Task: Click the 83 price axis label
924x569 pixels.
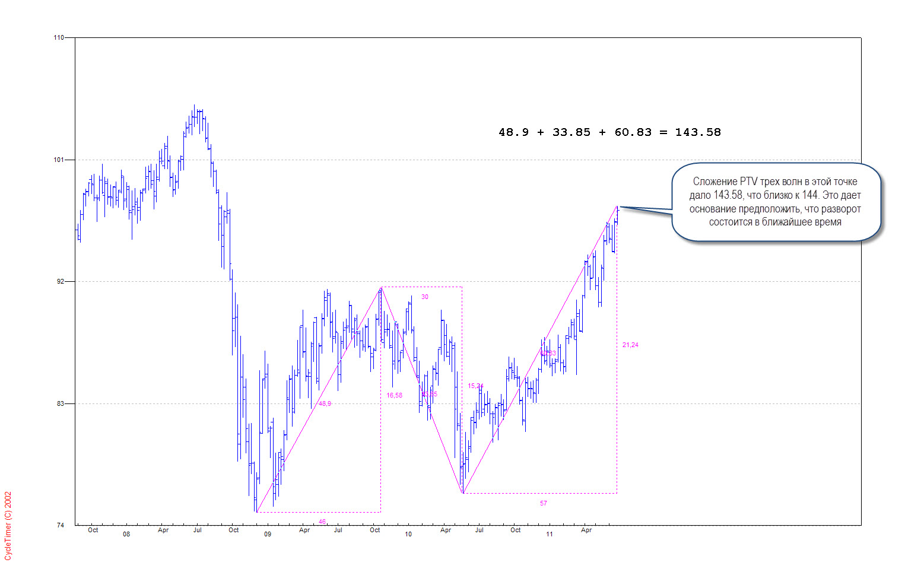Action: (x=61, y=403)
